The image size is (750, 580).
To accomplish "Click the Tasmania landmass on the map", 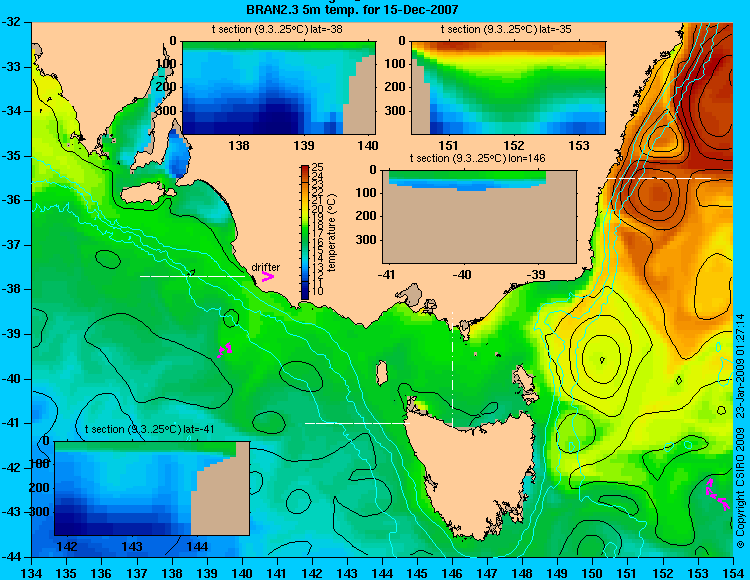I will [474, 471].
